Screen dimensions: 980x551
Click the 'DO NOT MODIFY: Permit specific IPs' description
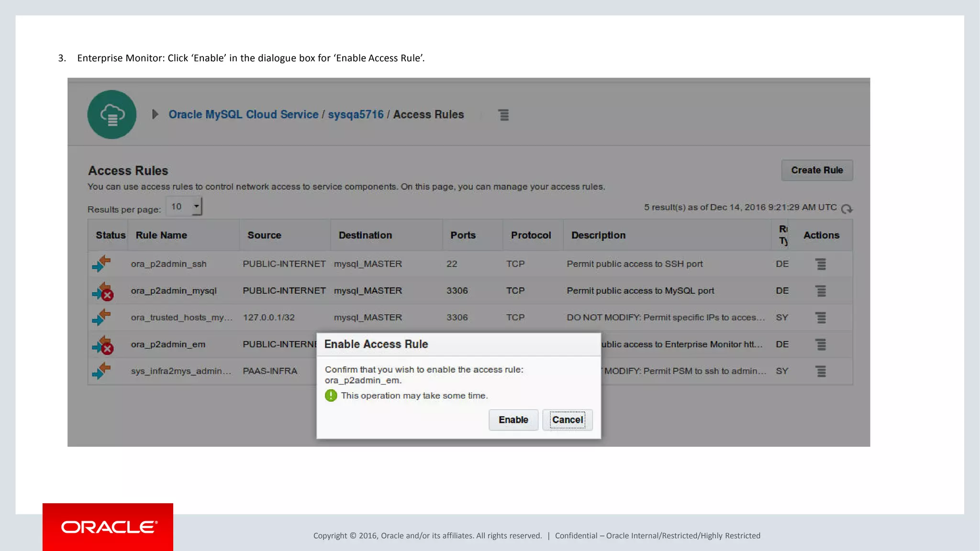666,318
